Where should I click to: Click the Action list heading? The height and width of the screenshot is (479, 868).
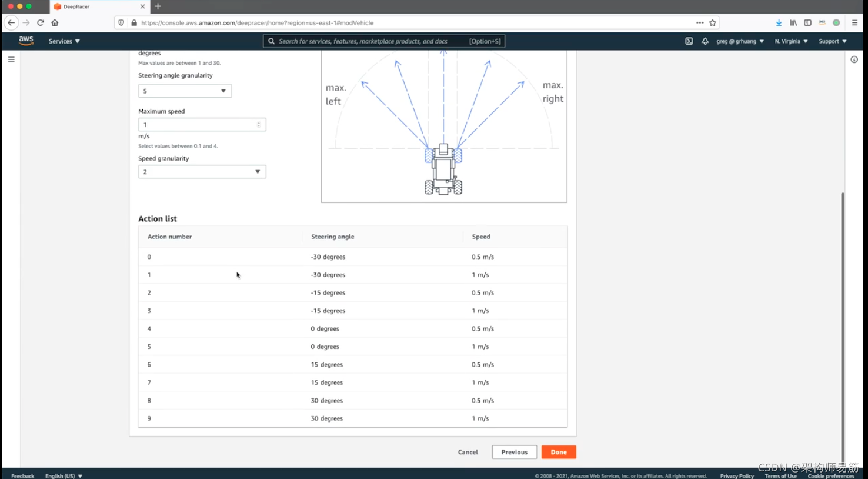[157, 218]
